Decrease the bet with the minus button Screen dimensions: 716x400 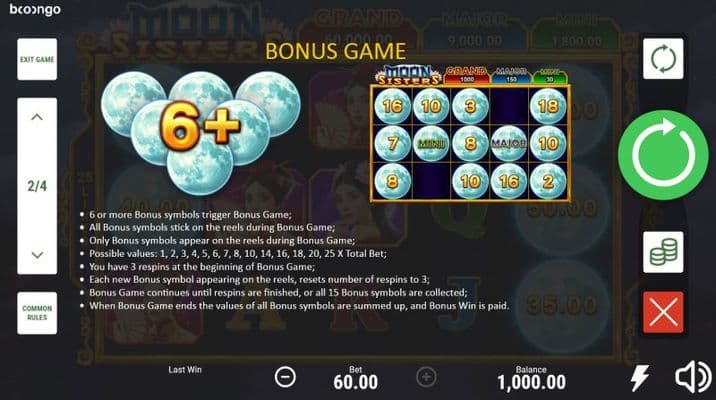tap(285, 377)
